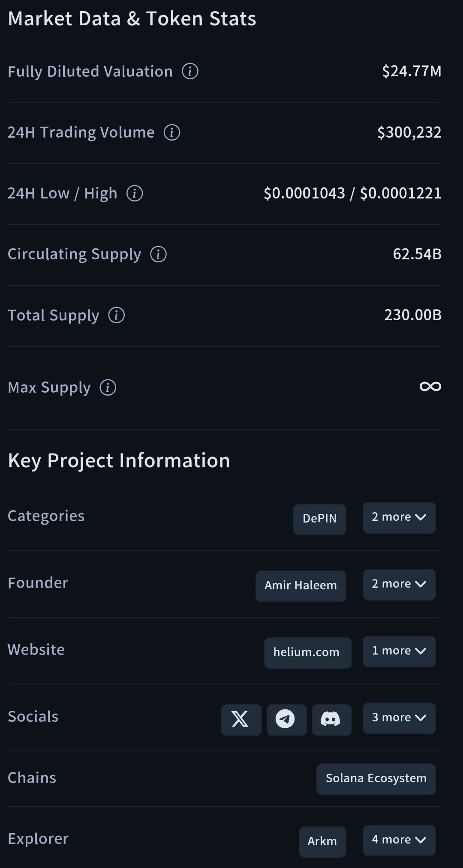Click info icon next to Fully Diluted Valuation
Image resolution: width=463 pixels, height=868 pixels.
[190, 71]
